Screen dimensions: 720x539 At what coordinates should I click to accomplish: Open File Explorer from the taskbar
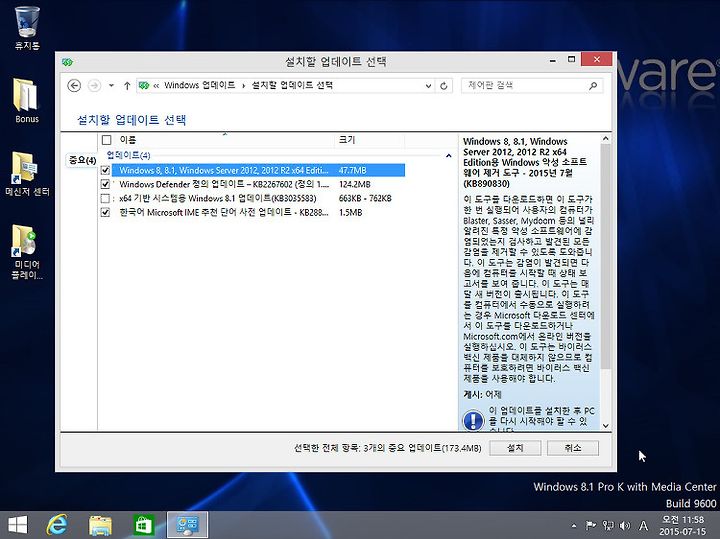pos(100,525)
